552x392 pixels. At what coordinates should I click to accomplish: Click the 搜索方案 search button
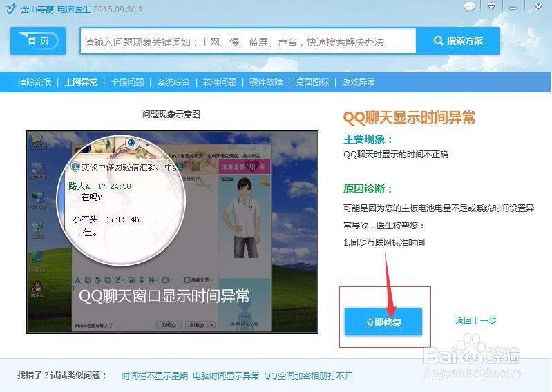pos(457,41)
